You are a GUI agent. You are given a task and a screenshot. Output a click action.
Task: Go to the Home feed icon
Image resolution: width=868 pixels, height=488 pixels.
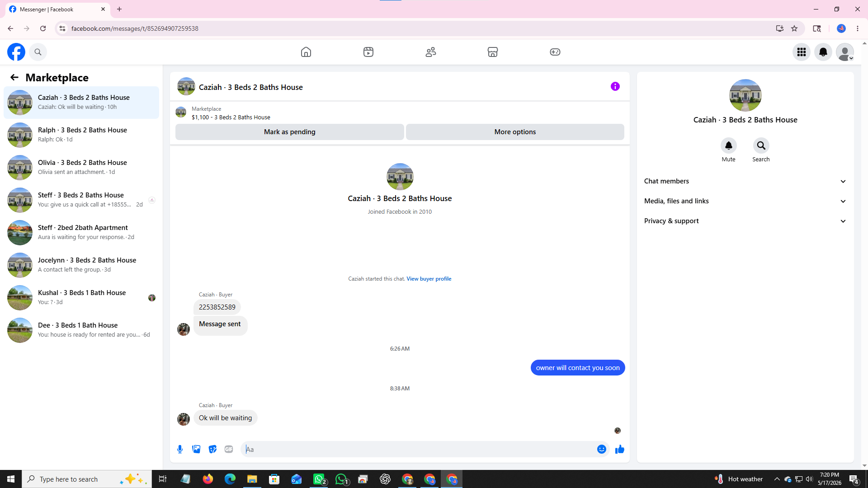[306, 52]
